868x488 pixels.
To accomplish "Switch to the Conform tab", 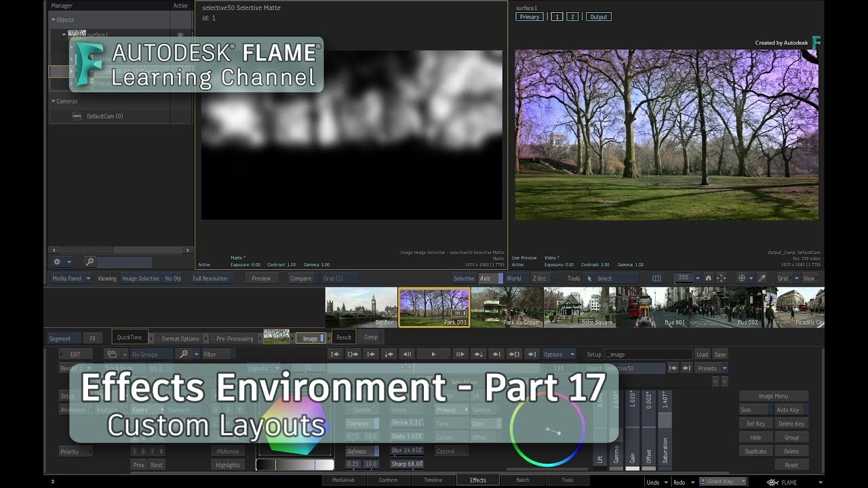I will coord(389,481).
